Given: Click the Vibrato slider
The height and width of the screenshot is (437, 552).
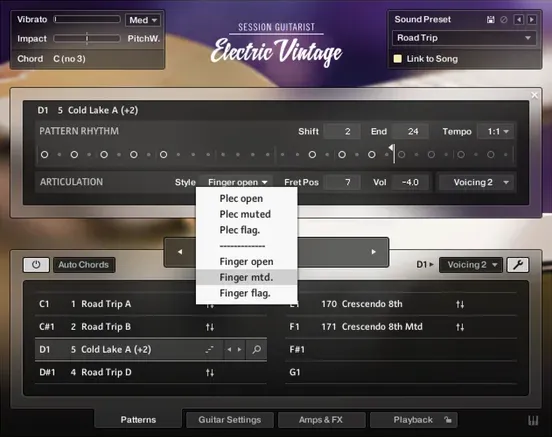Looking at the screenshot, I should [87, 19].
